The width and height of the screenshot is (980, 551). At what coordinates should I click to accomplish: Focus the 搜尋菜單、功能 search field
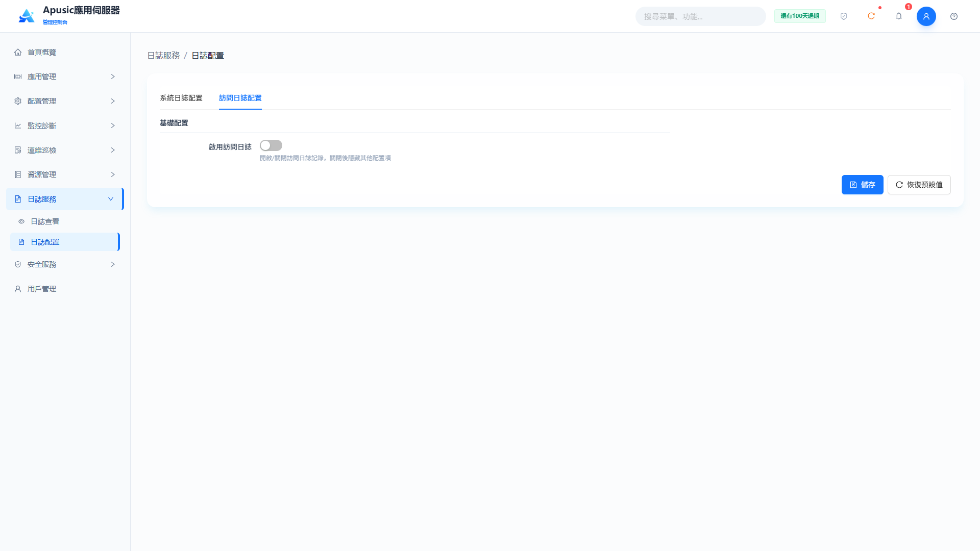pyautogui.click(x=700, y=16)
